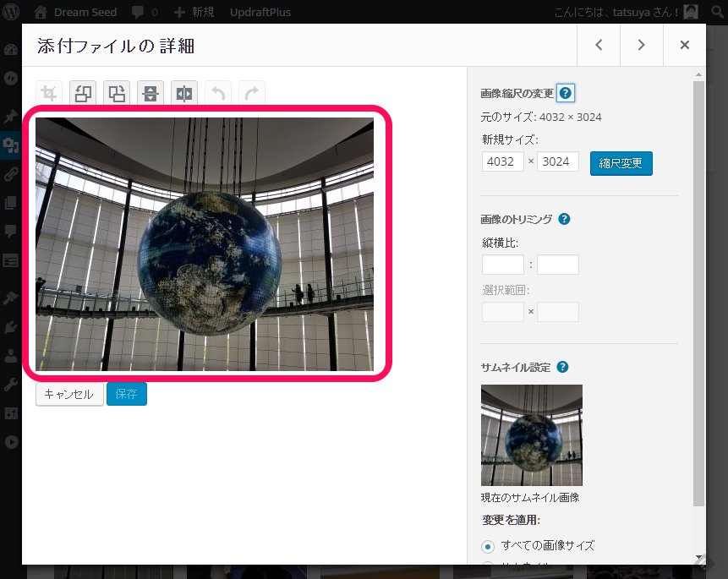
Task: Open Posts pin icon in sidebar
Action: 11,116
